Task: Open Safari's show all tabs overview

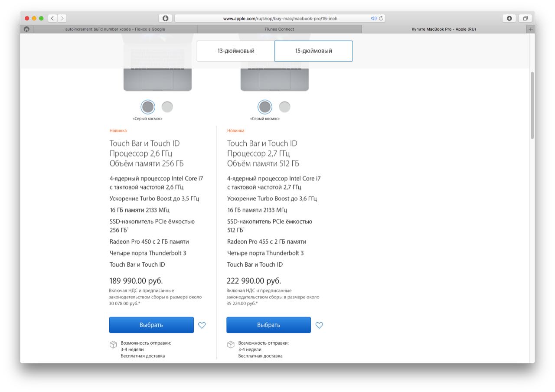Action: click(525, 18)
